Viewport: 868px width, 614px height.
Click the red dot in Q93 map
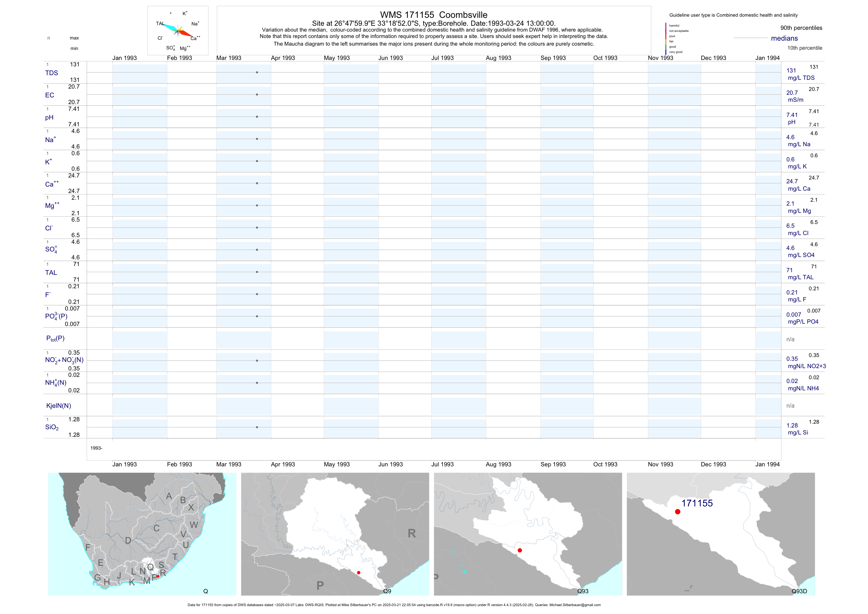pos(520,551)
